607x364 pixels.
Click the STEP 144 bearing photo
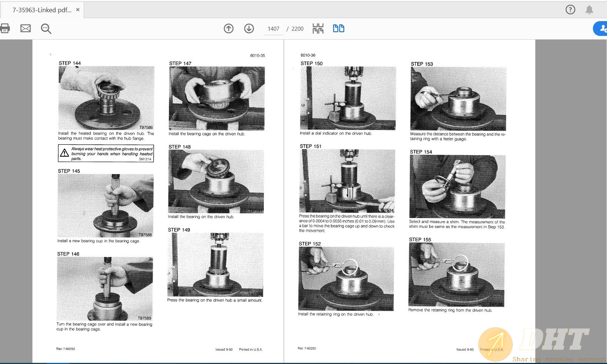(106, 98)
